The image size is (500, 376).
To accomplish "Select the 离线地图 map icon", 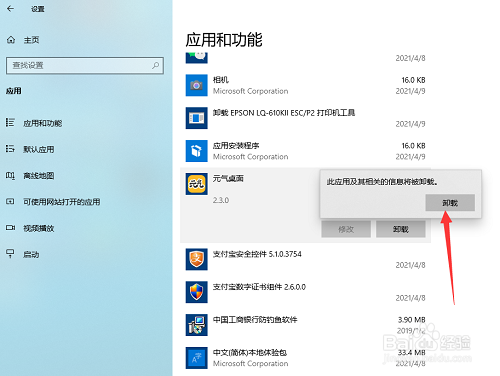I will point(10,175).
